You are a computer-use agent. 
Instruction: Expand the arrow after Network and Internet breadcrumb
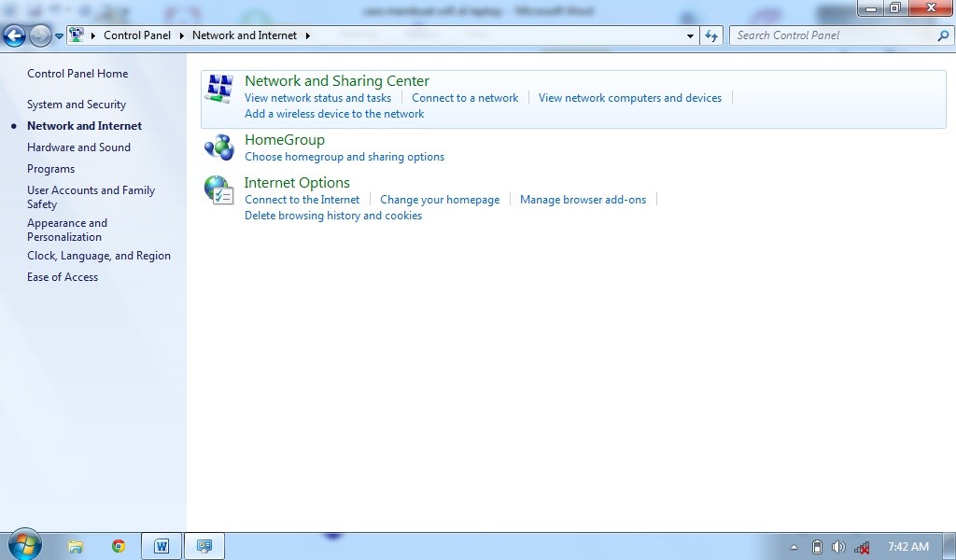pos(308,36)
